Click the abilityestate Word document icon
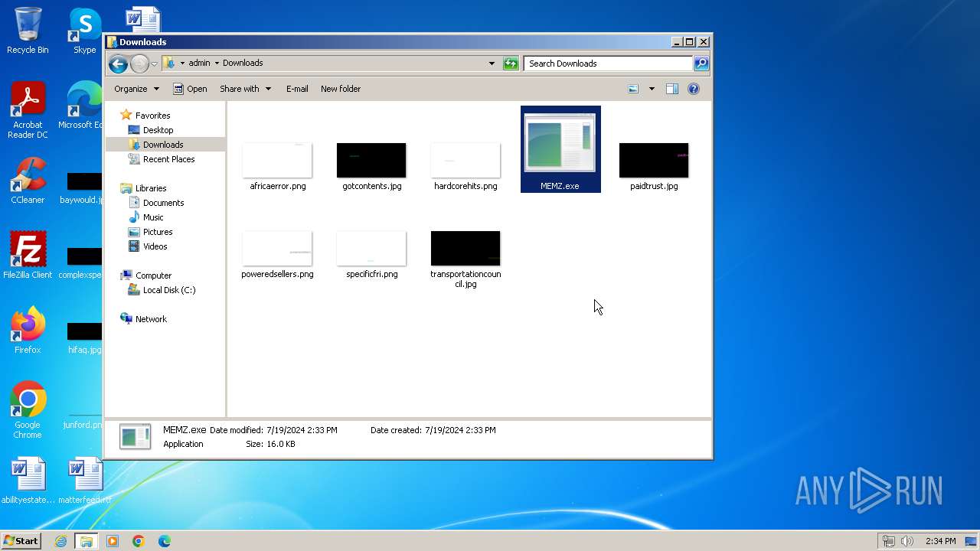The height and width of the screenshot is (551, 980). coord(28,481)
